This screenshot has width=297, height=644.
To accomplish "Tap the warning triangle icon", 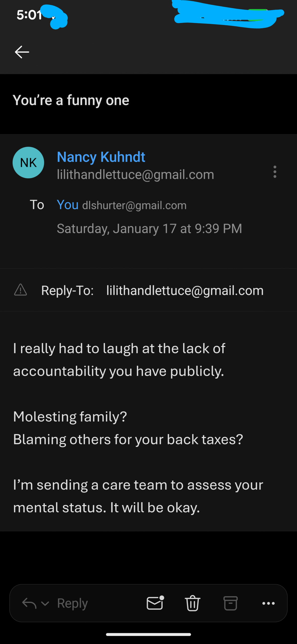I will click(x=21, y=290).
